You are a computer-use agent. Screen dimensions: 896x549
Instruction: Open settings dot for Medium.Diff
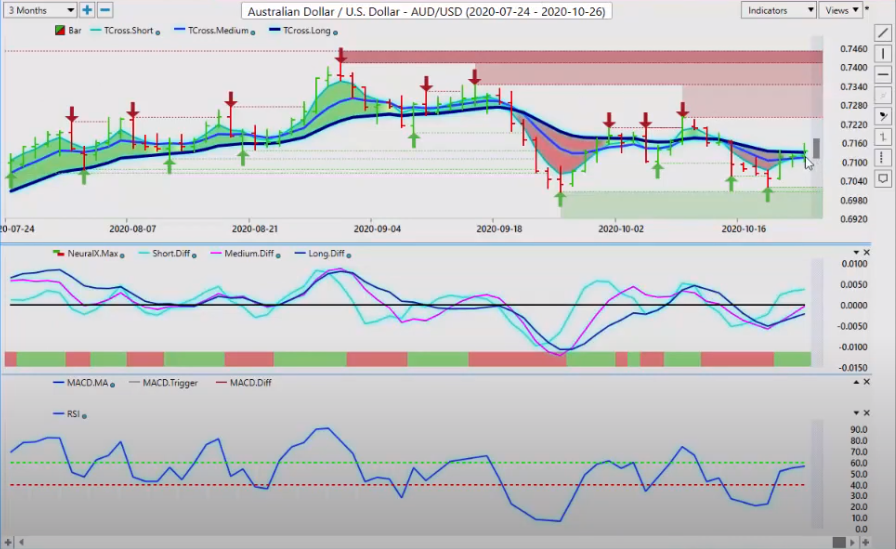click(278, 255)
